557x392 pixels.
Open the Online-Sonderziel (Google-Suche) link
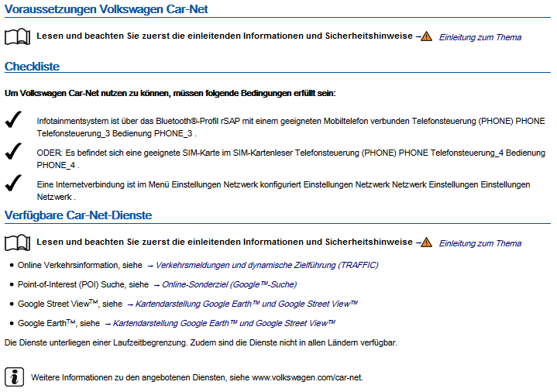(x=229, y=284)
